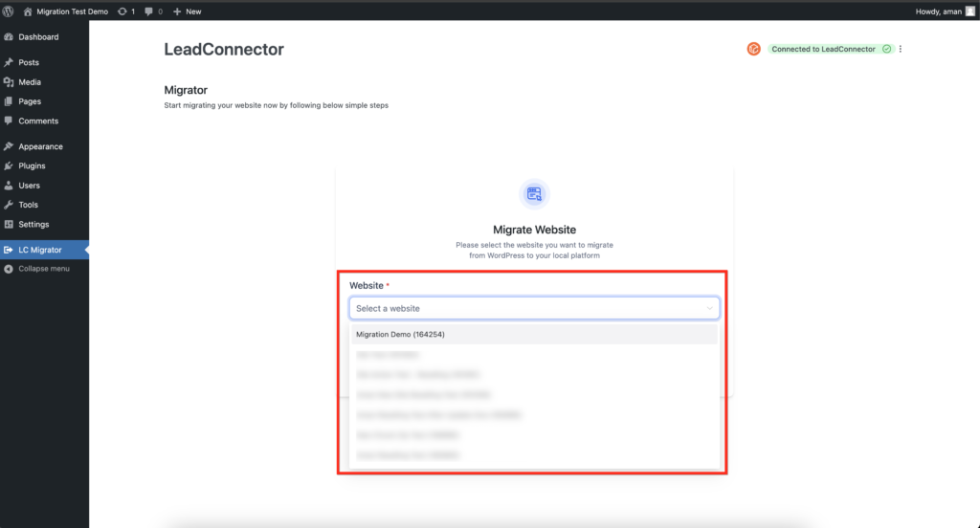Screen dimensions: 980x528
Task: Open the Users menu
Action: [x=44, y=185]
